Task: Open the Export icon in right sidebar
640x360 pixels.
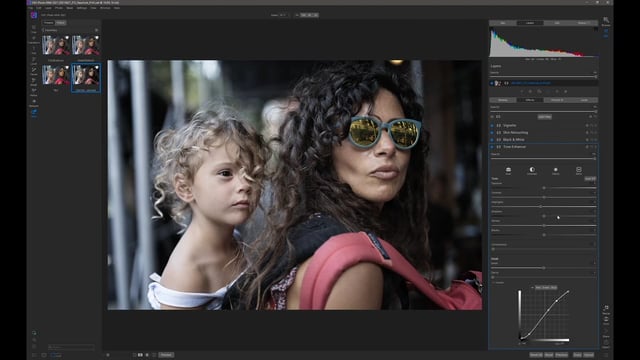Action: pyautogui.click(x=606, y=343)
